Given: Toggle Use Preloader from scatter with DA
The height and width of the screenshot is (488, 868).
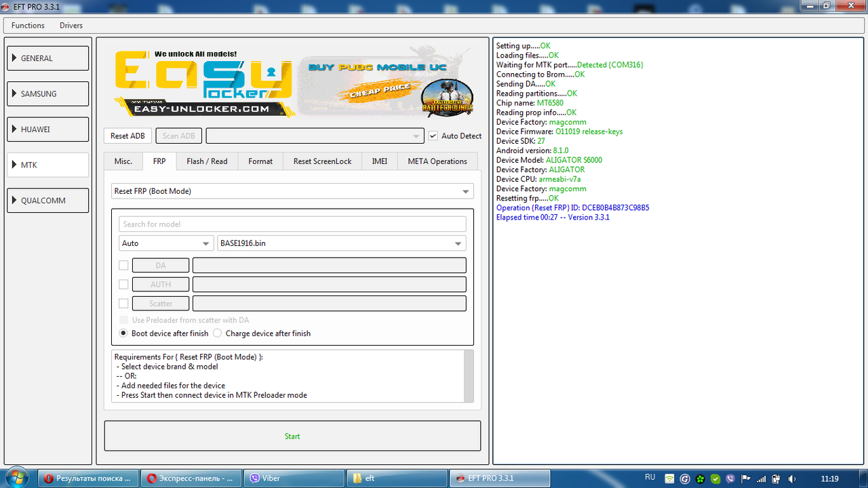Looking at the screenshot, I should [123, 320].
